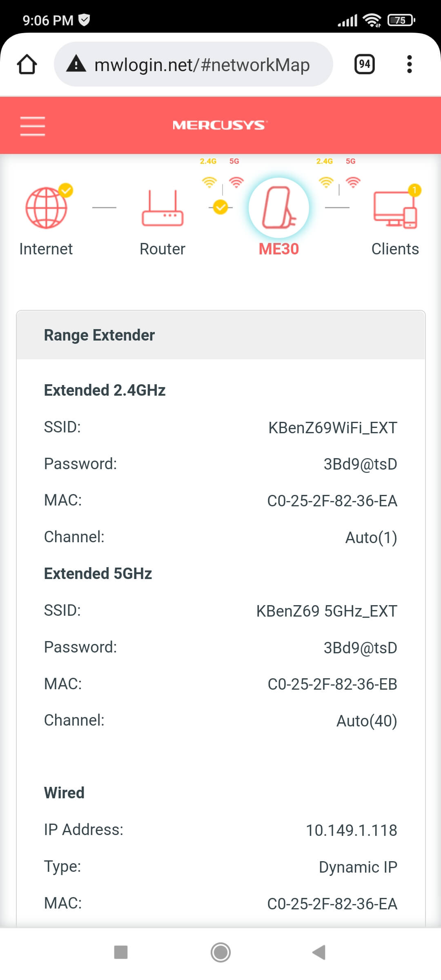Click the Range Extender panel header

(221, 335)
